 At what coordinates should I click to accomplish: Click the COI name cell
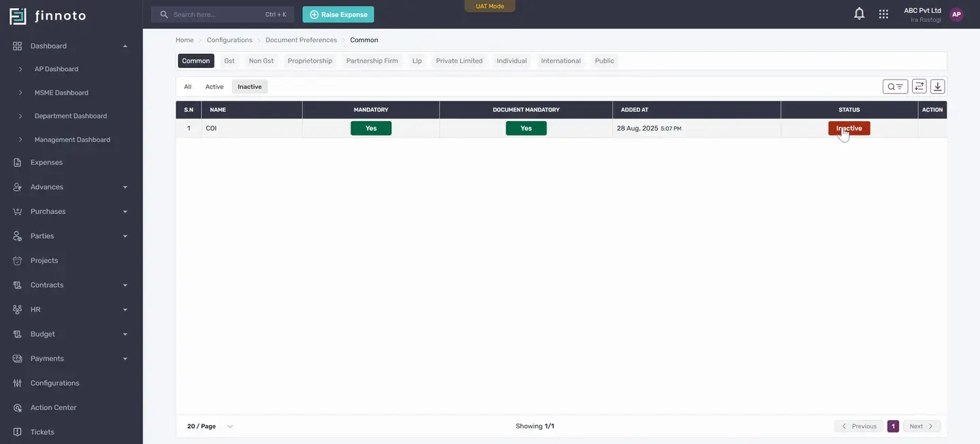[252, 128]
